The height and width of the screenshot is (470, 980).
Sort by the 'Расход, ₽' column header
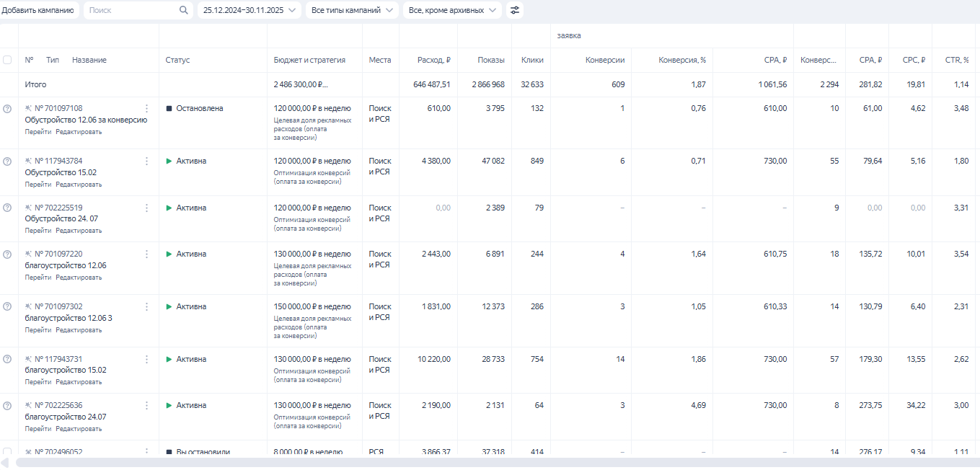(x=433, y=60)
